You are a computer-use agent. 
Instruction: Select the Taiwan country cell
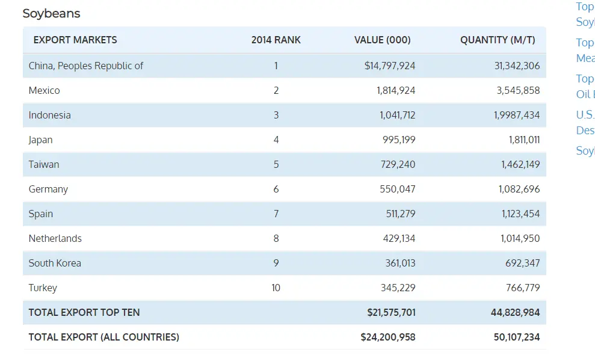tap(44, 164)
